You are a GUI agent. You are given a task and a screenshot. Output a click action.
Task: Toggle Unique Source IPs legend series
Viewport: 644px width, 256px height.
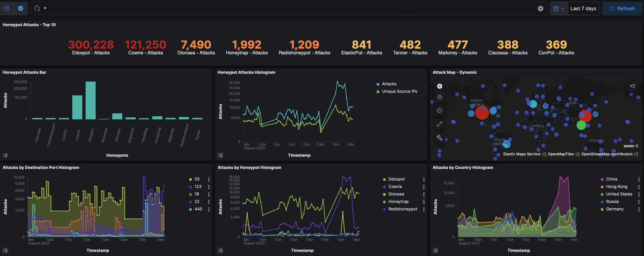(399, 91)
